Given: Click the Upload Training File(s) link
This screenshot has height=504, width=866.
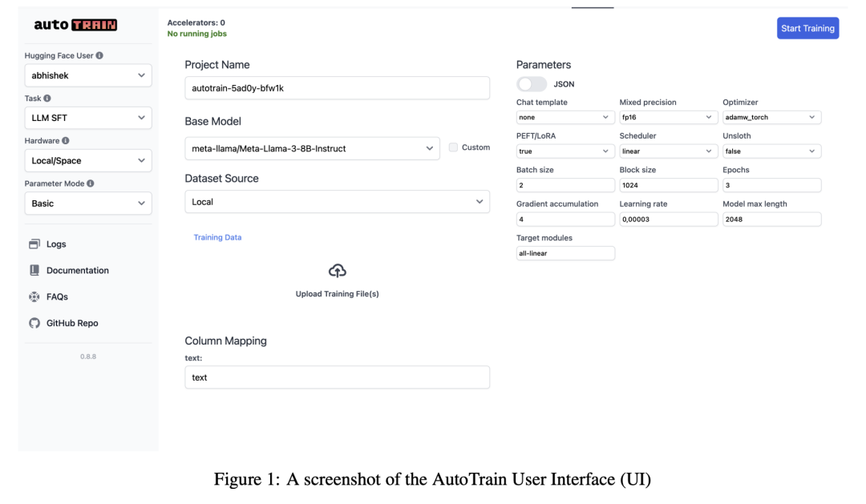Looking at the screenshot, I should [x=338, y=294].
